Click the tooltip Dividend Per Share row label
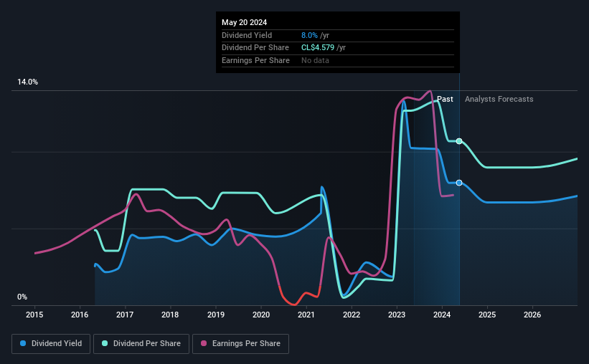 point(255,48)
